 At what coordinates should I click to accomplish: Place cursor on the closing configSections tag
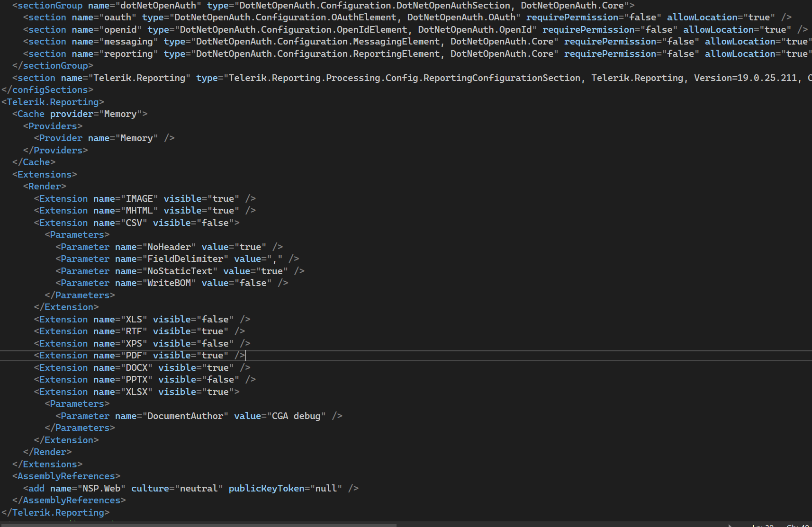[47, 89]
